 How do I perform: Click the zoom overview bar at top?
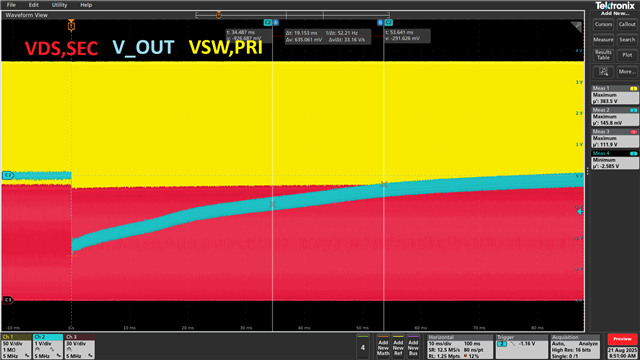(292, 15)
